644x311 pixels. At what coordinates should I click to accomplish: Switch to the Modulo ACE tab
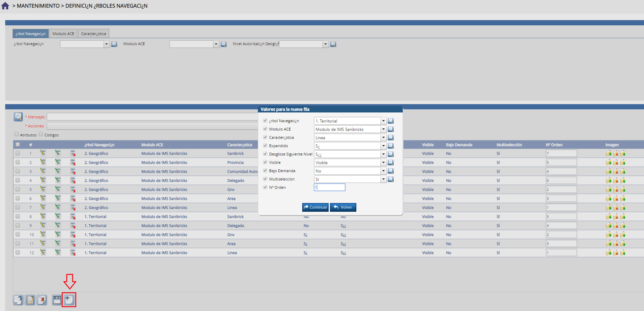pyautogui.click(x=63, y=34)
